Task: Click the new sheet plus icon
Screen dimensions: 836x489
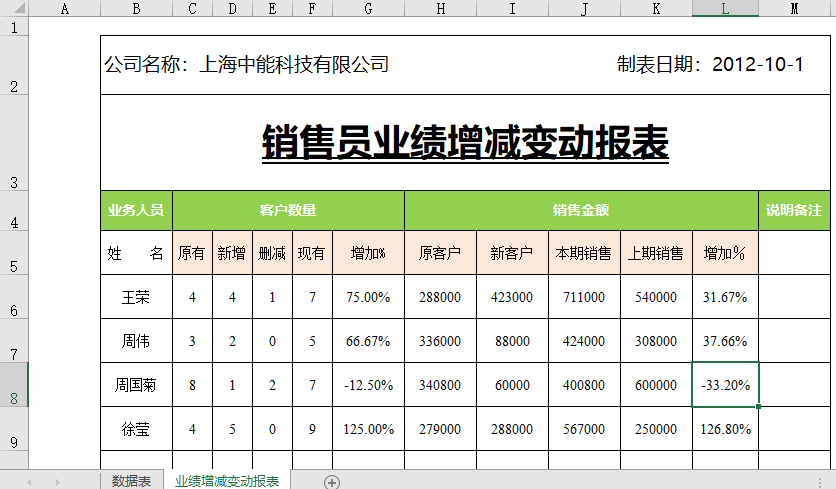Action: (332, 481)
